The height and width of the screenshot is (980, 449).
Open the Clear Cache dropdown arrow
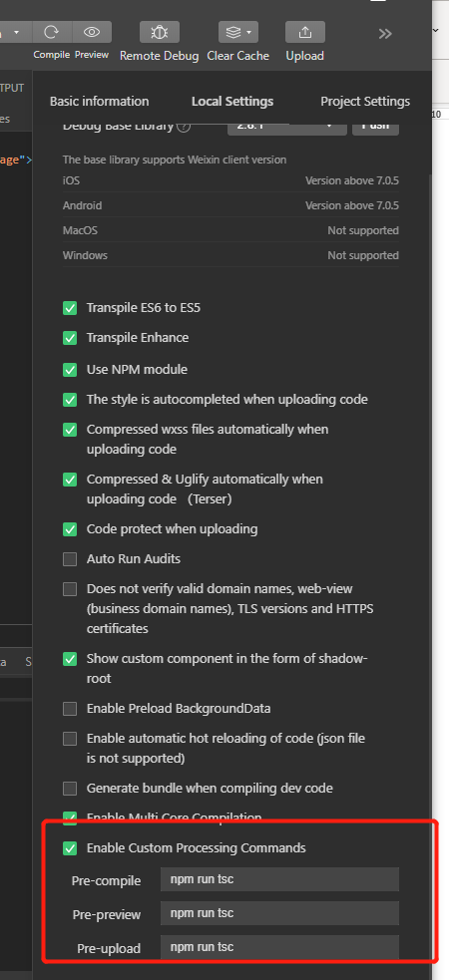pos(249,32)
